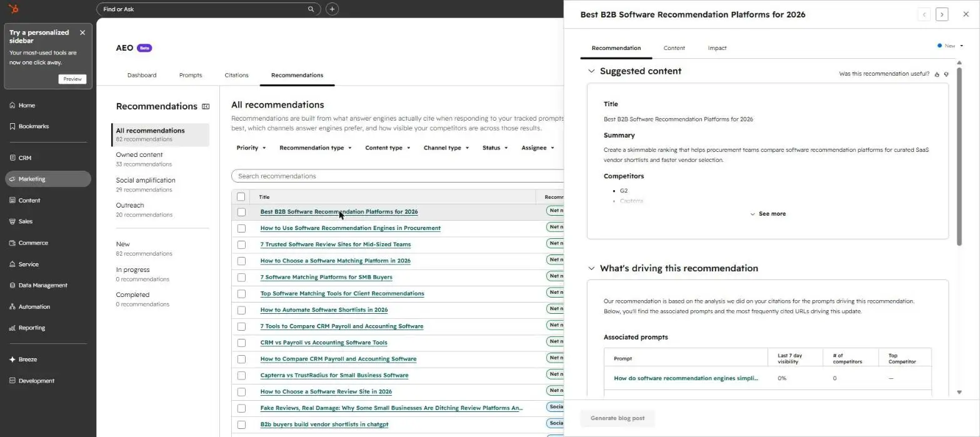Viewport: 980px width, 437px height.
Task: Select the Recommendations tab
Action: click(297, 75)
